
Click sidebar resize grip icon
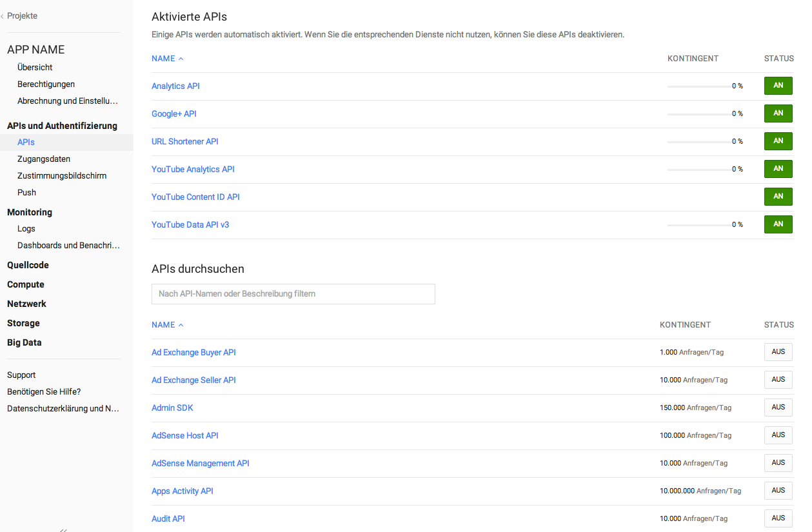63,529
